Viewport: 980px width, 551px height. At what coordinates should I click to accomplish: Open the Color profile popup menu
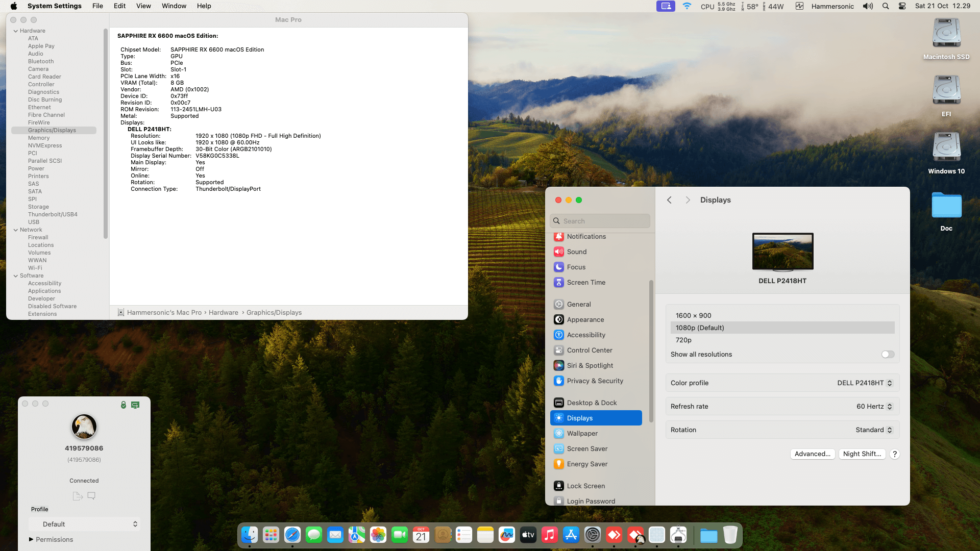pos(864,383)
